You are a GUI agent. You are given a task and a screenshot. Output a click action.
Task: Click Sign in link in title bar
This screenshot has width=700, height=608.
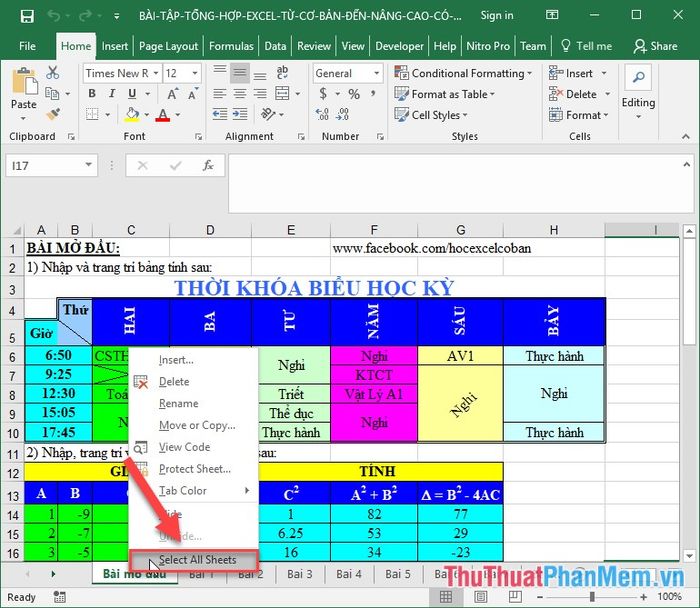pos(497,16)
